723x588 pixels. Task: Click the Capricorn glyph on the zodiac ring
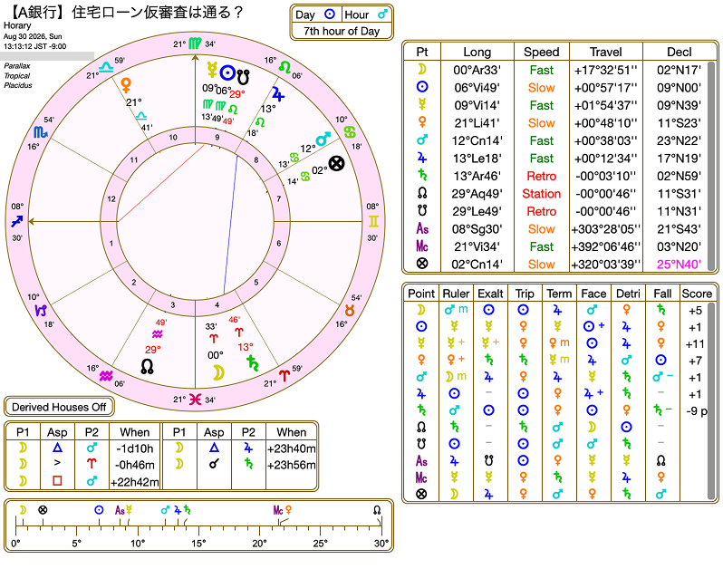pyautogui.click(x=41, y=311)
